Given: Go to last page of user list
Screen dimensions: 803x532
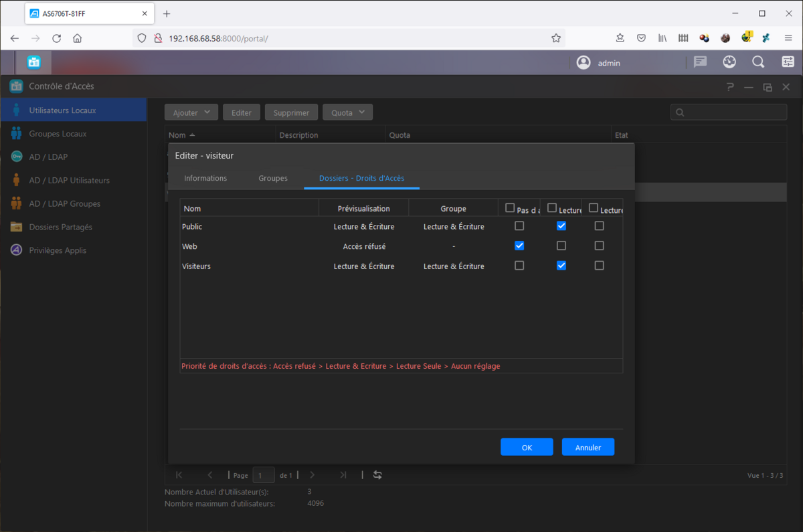Looking at the screenshot, I should point(343,475).
